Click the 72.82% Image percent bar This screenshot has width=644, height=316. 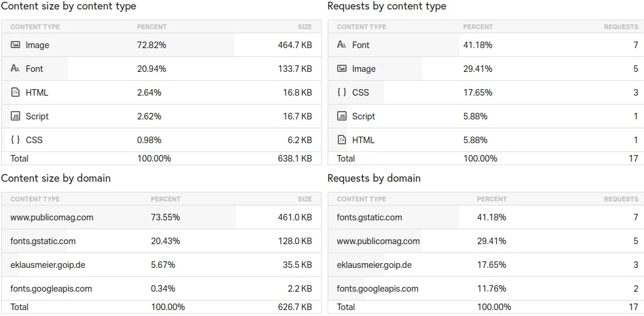point(152,45)
